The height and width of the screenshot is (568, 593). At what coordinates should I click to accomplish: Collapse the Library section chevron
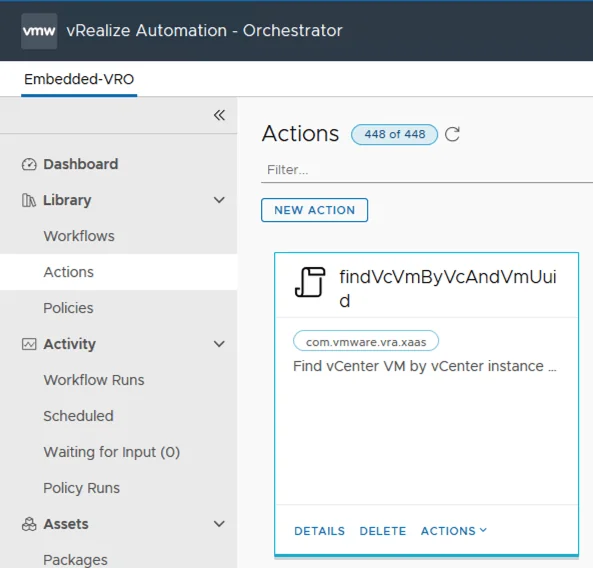click(x=219, y=200)
